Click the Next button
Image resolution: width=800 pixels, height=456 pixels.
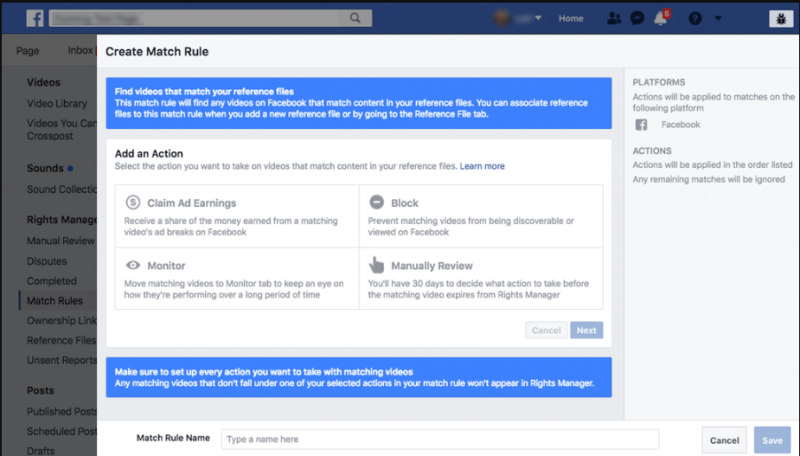tap(586, 331)
